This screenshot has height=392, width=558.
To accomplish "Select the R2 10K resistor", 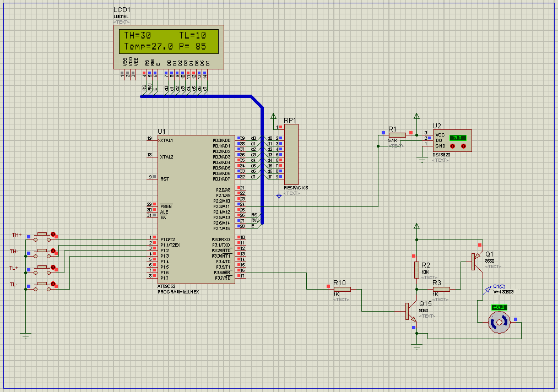I will click(417, 270).
